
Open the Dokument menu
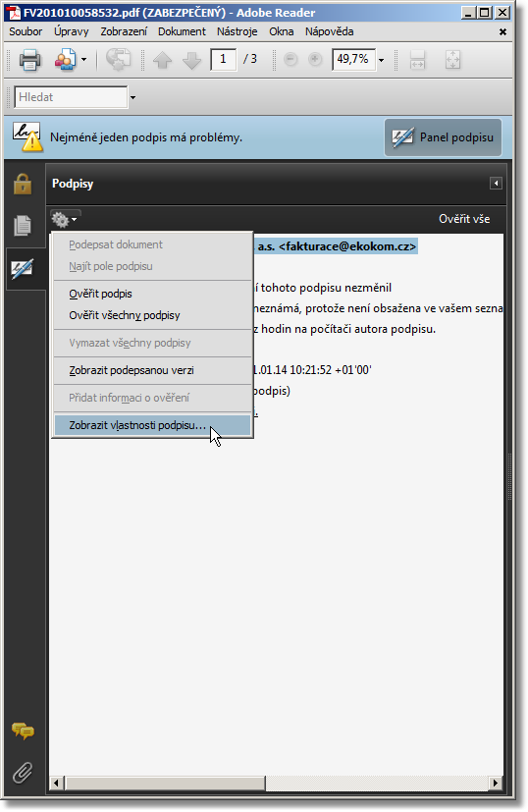point(182,31)
